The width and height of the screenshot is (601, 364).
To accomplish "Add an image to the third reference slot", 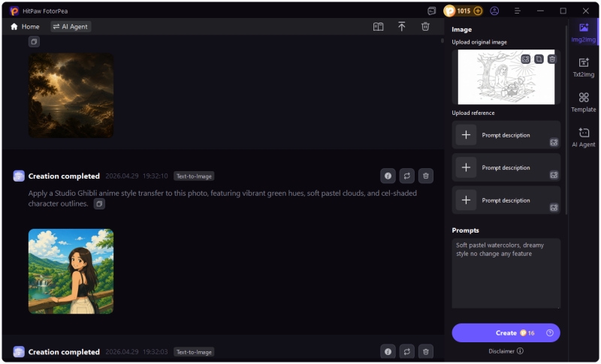I will (466, 200).
